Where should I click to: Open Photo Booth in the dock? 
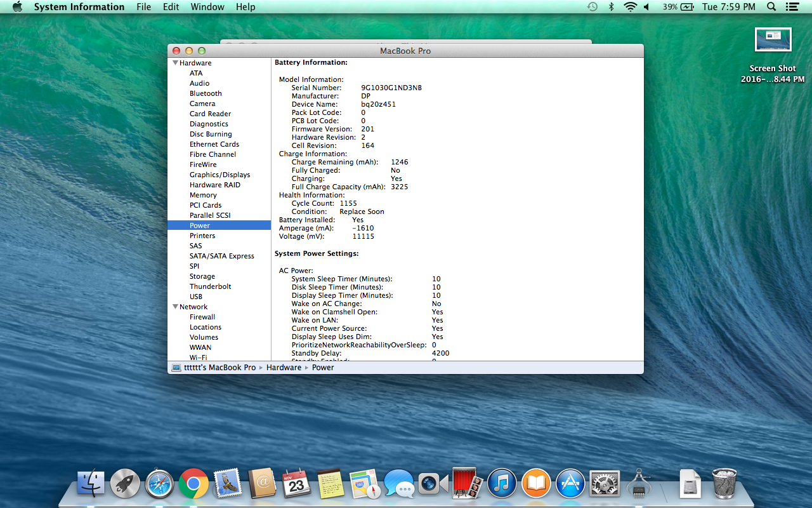468,484
